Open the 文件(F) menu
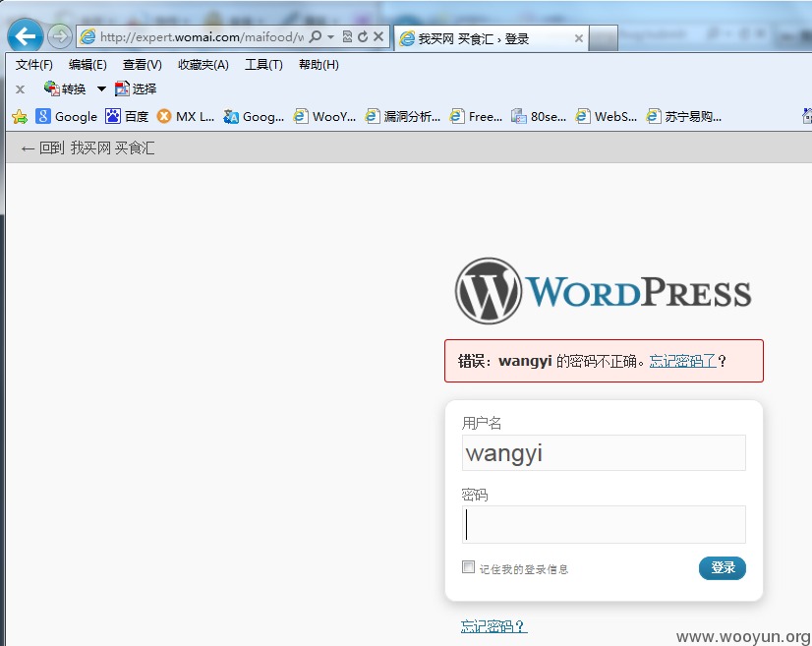The image size is (812, 646). pyautogui.click(x=34, y=65)
